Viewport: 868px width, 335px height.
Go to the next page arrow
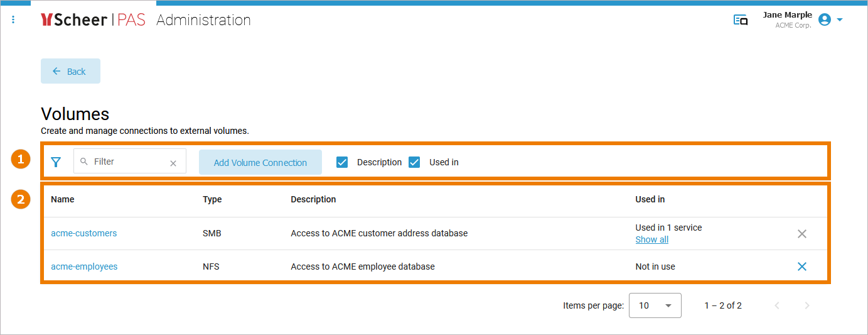click(807, 305)
